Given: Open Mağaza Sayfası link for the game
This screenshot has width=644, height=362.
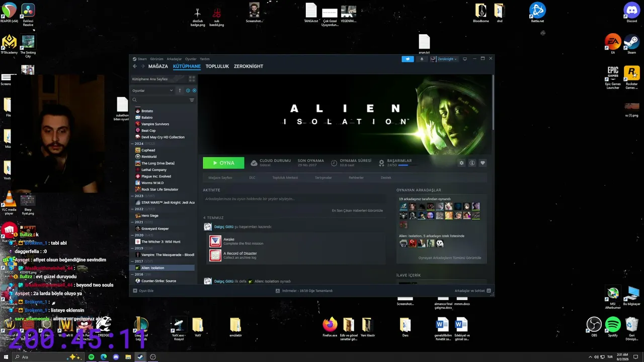Looking at the screenshot, I should pos(220,177).
